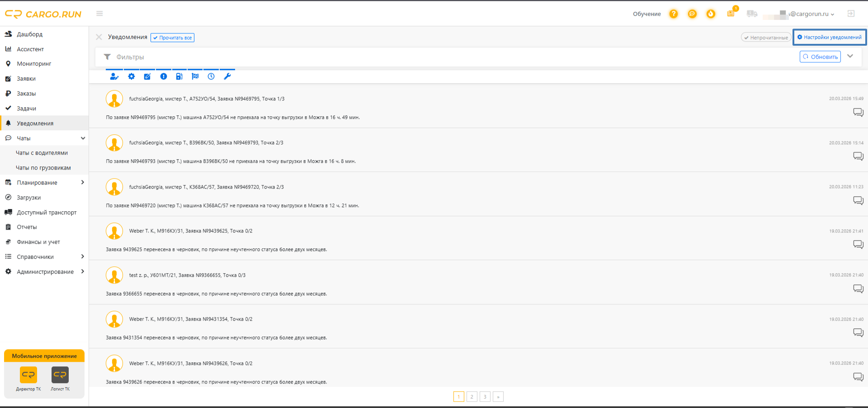Click the Обновить refresh button
Screen dimensions: 868x408
[x=820, y=57]
